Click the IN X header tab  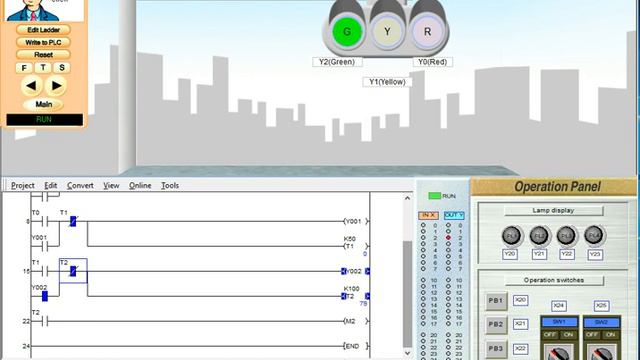[x=428, y=215]
